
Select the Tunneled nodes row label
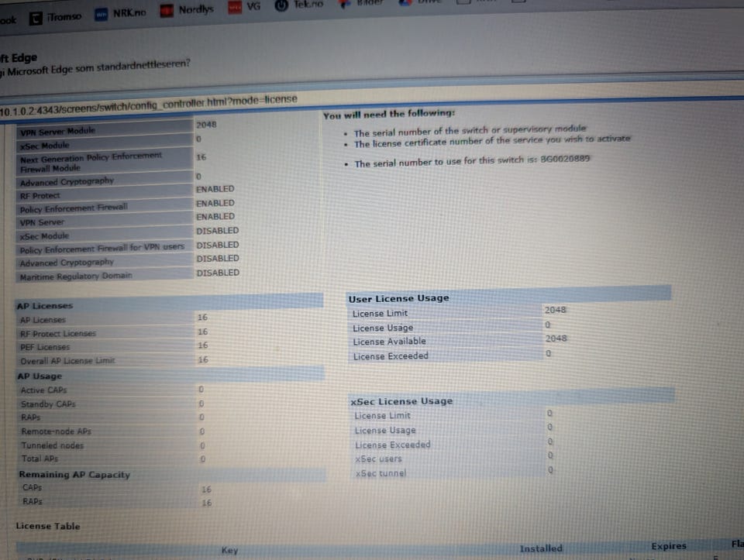[x=52, y=445]
